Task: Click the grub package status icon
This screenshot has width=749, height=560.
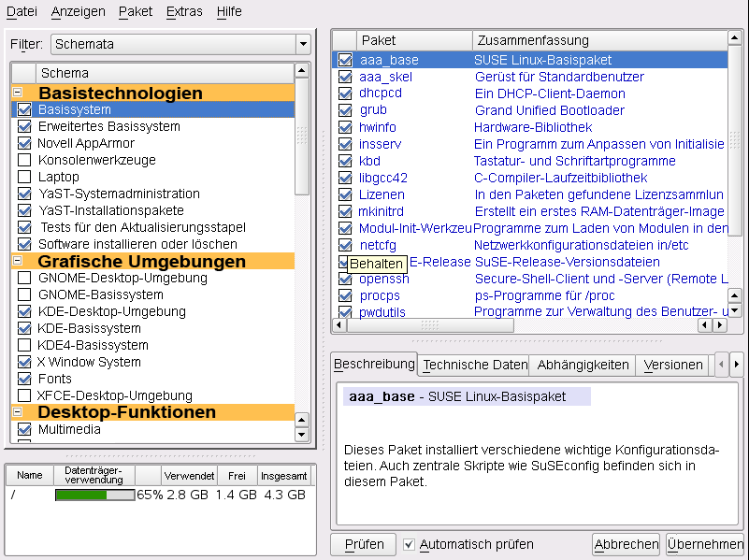Action: tap(345, 110)
